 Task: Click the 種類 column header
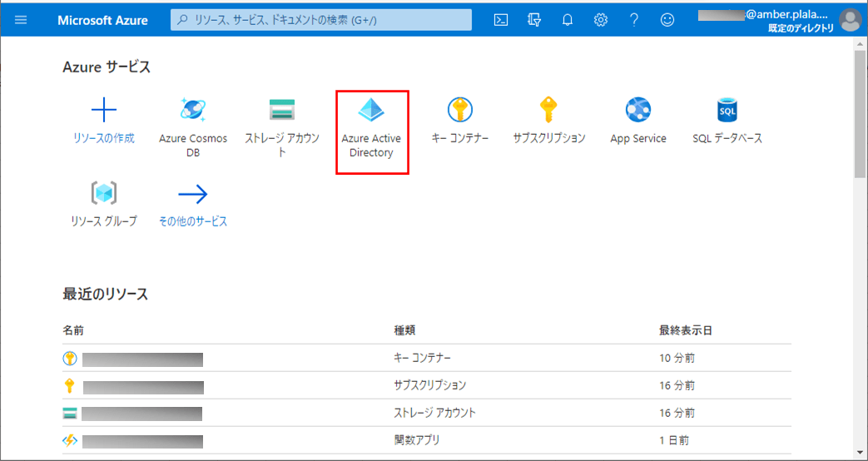[x=404, y=330]
